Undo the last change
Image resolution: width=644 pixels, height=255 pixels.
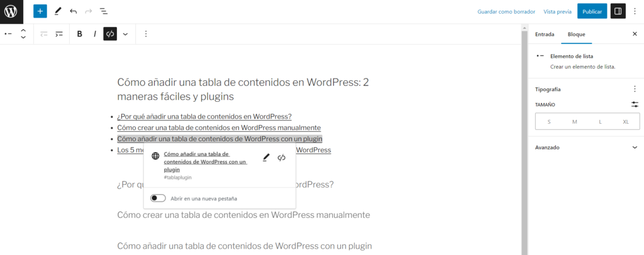coord(73,11)
